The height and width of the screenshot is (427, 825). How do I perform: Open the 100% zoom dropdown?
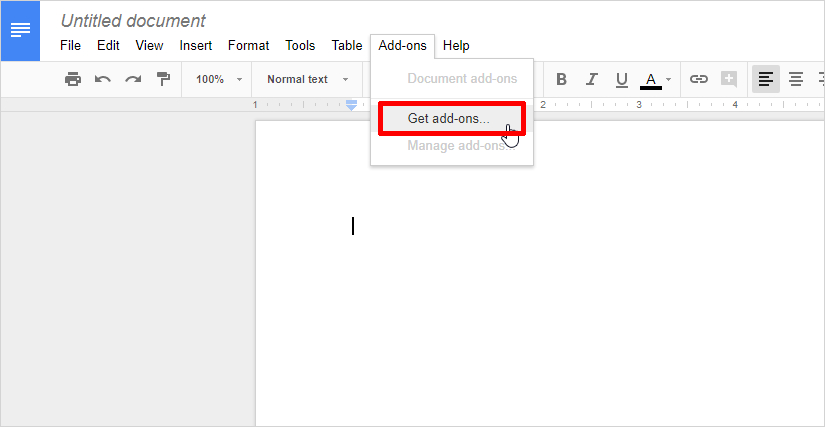218,79
